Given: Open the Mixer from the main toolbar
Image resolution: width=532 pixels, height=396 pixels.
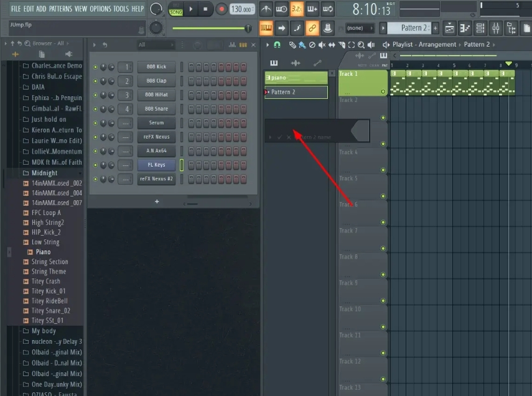Looking at the screenshot, I should [x=495, y=29].
